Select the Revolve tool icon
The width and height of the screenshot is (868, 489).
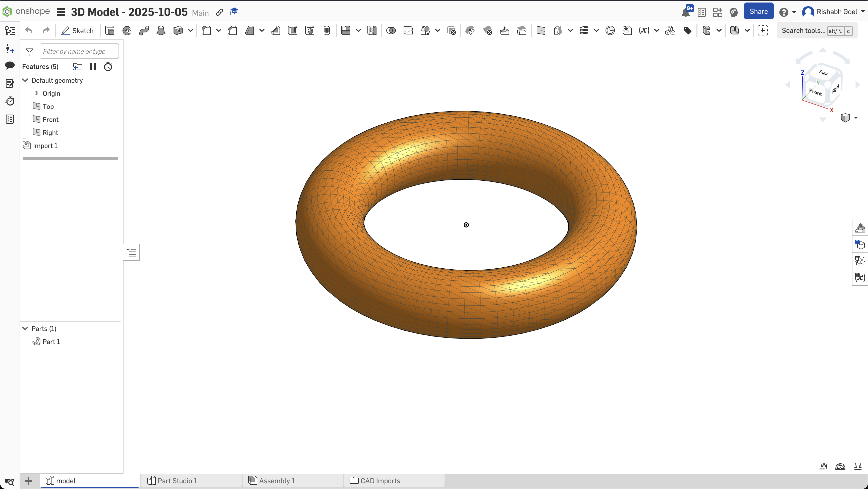(x=127, y=31)
